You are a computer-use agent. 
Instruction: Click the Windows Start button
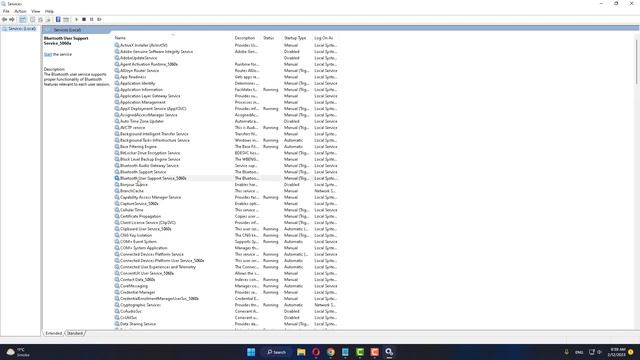[x=251, y=352]
